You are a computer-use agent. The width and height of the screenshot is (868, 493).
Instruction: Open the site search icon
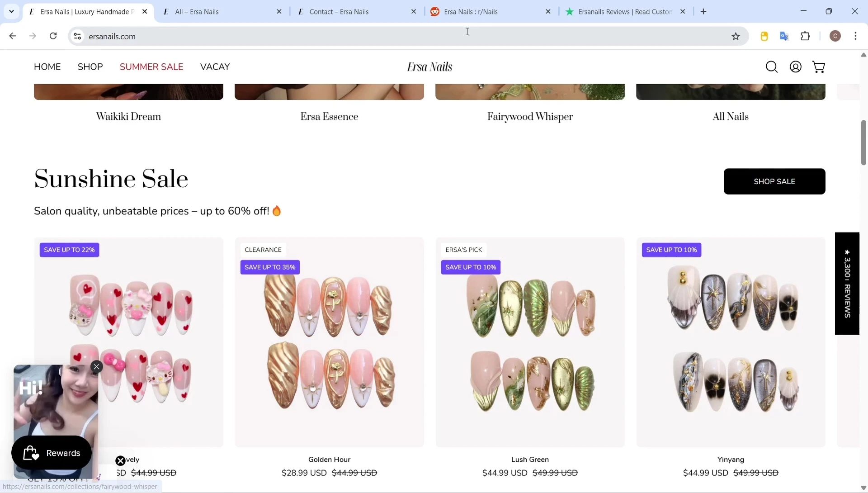[x=772, y=67]
